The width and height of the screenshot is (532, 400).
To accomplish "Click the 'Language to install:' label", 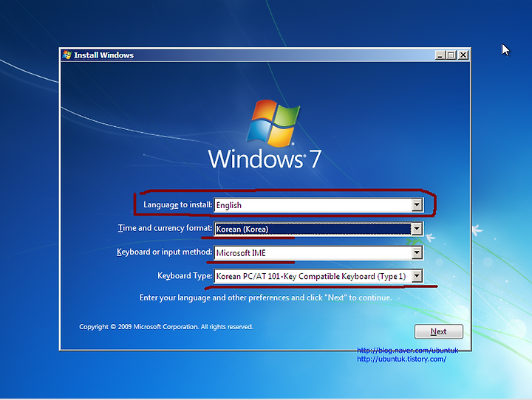I will (177, 204).
